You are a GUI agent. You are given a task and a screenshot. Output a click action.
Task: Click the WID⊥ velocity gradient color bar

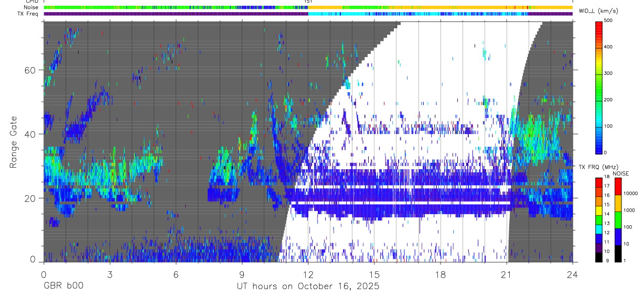(599, 87)
